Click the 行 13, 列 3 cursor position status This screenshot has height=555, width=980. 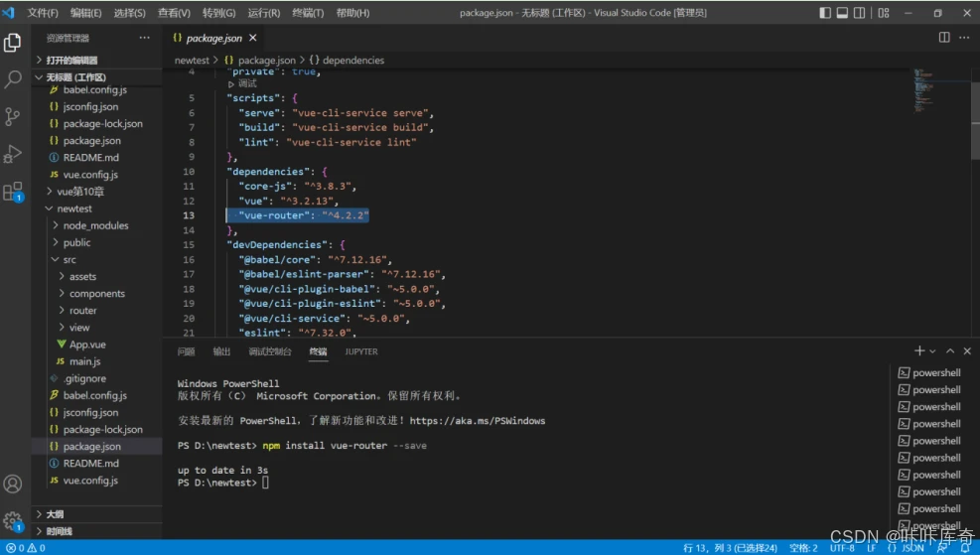730,548
